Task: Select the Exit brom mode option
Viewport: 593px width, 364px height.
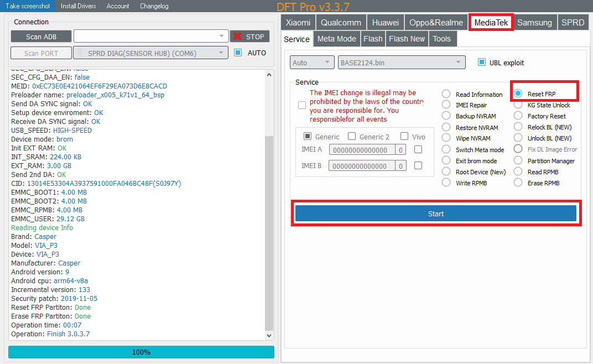Action: point(446,160)
